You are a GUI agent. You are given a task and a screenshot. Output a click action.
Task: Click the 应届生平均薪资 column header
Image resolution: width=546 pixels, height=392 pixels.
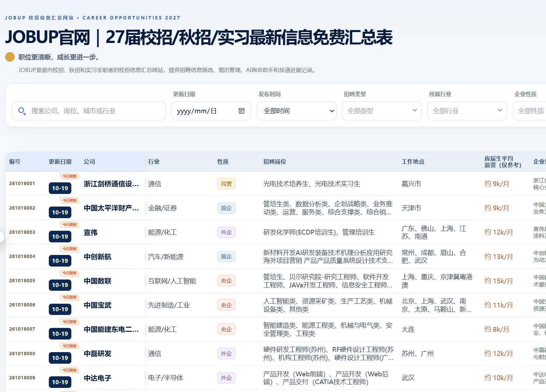[x=503, y=162]
